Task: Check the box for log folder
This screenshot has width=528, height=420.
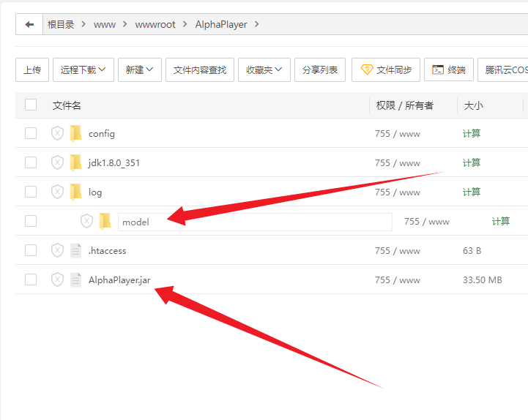Action: [x=31, y=192]
